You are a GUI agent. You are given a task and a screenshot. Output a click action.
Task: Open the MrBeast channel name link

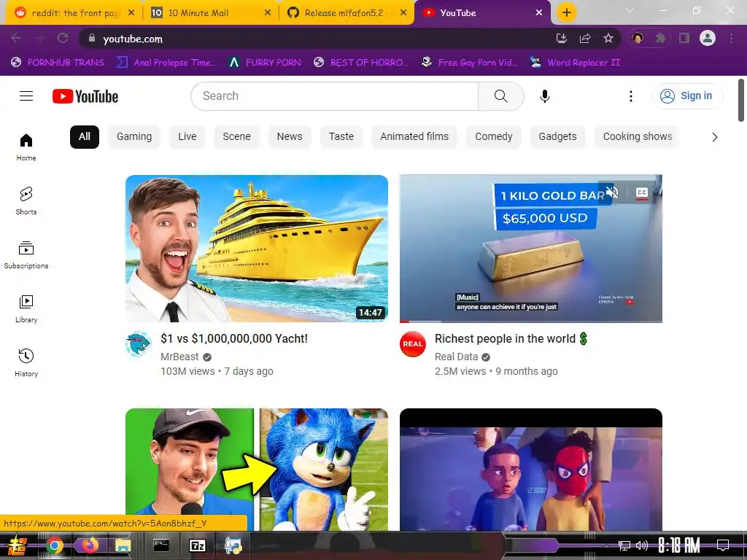[179, 357]
